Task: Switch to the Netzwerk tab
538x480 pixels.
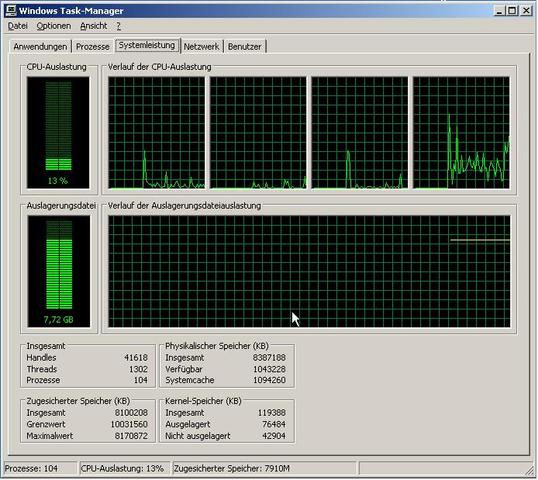Action: [201, 46]
